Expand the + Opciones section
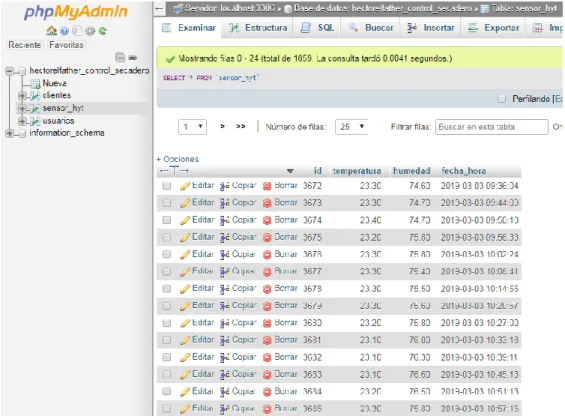The width and height of the screenshot is (565, 416). click(x=178, y=159)
